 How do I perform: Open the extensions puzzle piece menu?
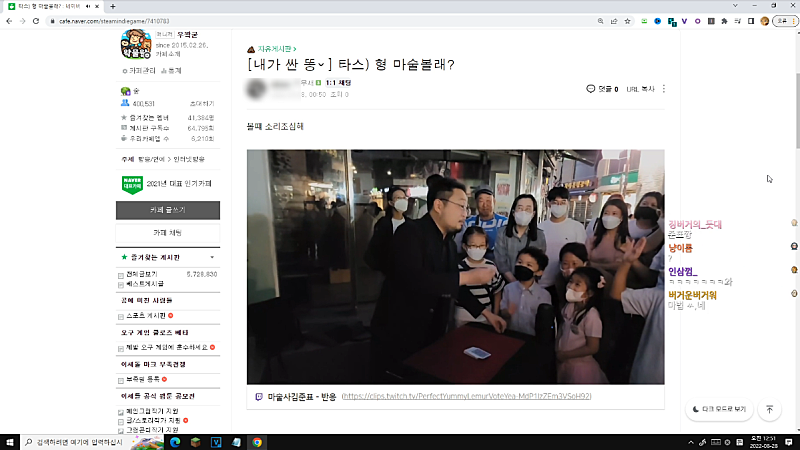coord(724,21)
